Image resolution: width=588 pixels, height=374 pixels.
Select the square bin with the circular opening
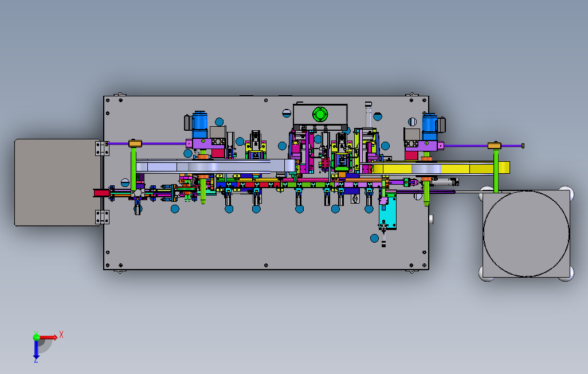(x=526, y=233)
